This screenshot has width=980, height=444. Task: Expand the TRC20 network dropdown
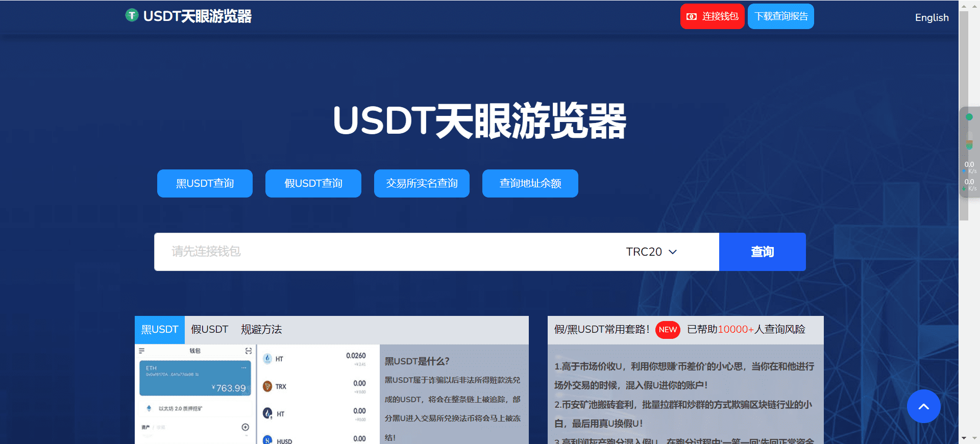tap(652, 252)
